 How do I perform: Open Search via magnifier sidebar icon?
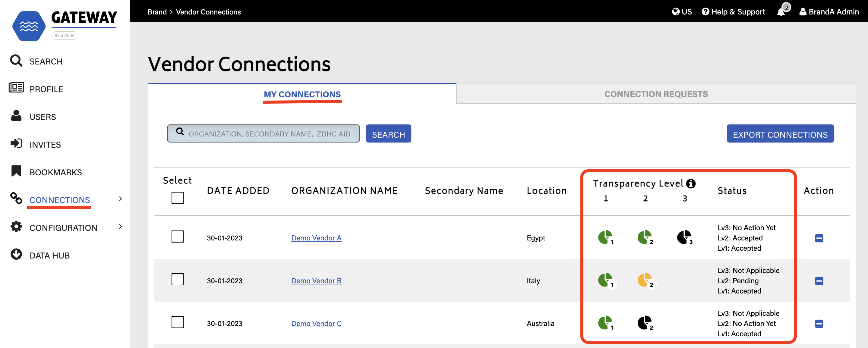[x=16, y=61]
